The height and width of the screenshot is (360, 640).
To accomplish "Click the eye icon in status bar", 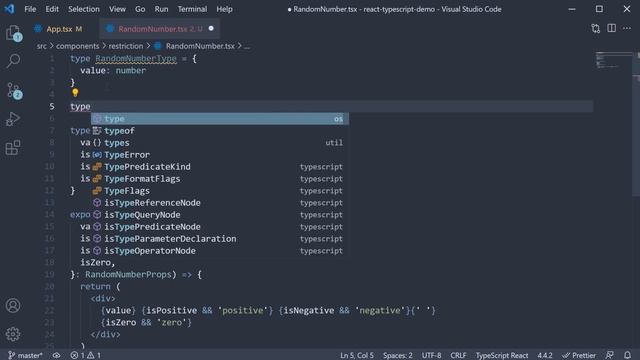I will (x=56, y=355).
